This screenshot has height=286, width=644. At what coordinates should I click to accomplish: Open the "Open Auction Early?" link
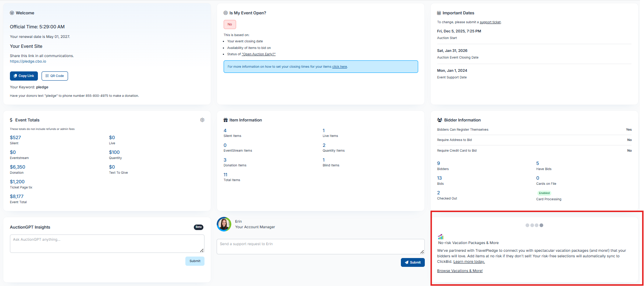pyautogui.click(x=259, y=54)
